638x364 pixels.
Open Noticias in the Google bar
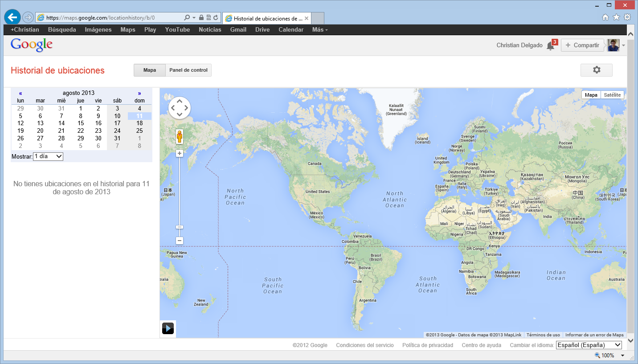pyautogui.click(x=210, y=30)
